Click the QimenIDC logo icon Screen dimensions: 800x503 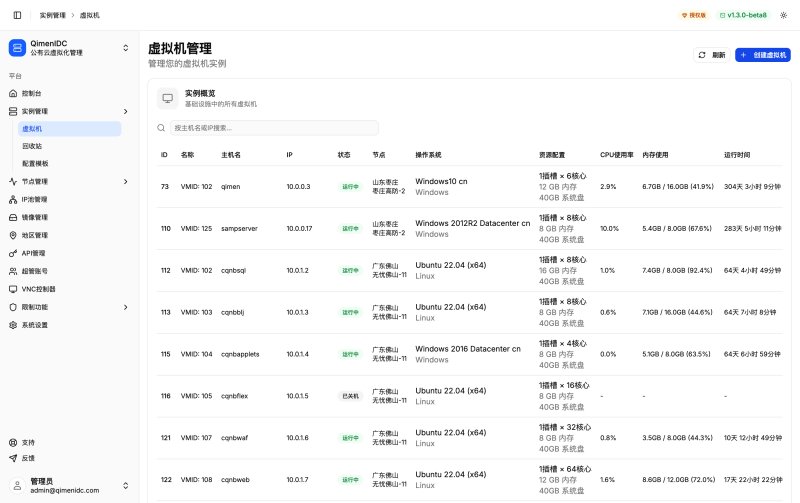tap(17, 48)
